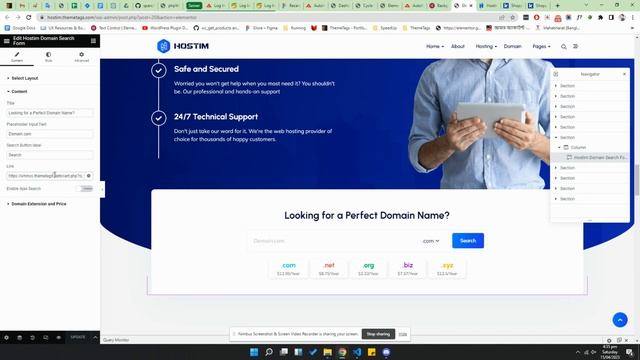The height and width of the screenshot is (360, 640).
Task: Open the Home menu dropdown
Action: click(x=435, y=47)
